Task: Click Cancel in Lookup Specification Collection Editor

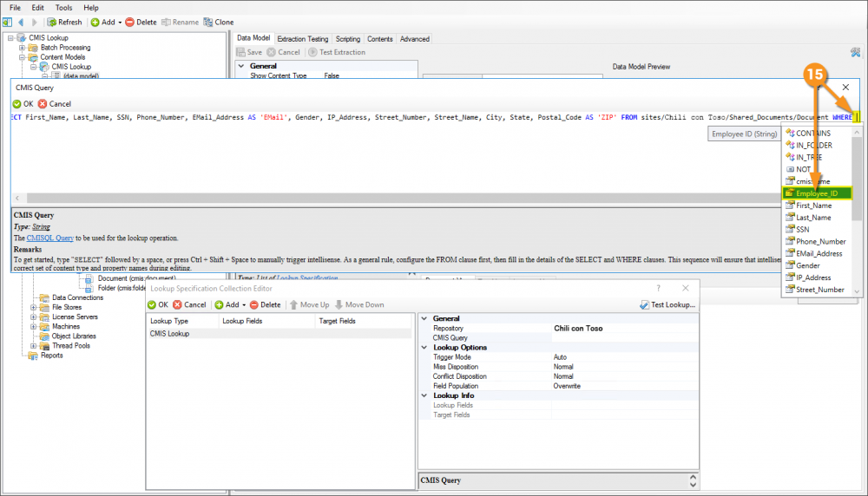Action: [189, 304]
